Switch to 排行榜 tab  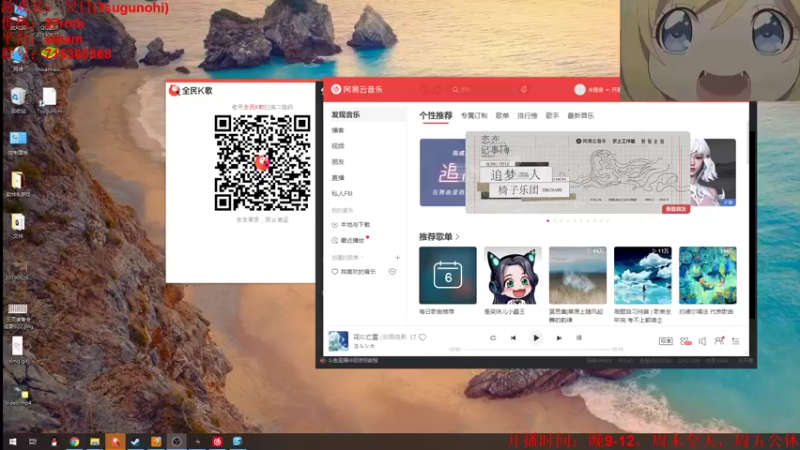(x=527, y=116)
